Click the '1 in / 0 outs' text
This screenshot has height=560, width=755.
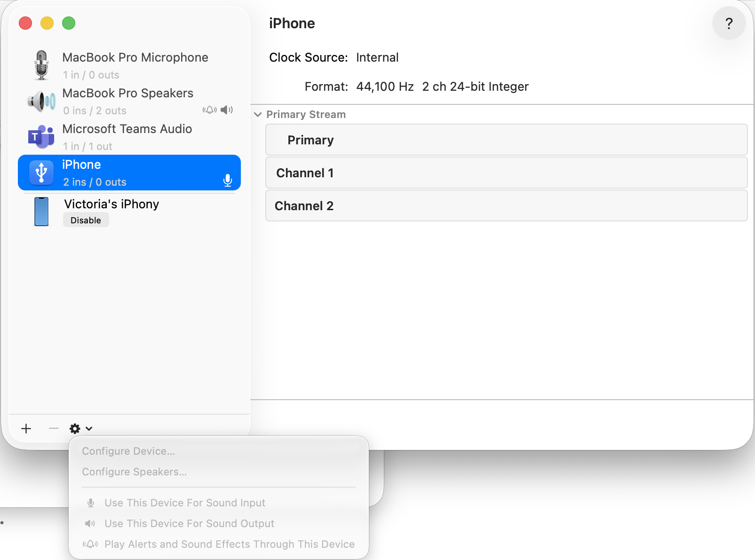(91, 75)
